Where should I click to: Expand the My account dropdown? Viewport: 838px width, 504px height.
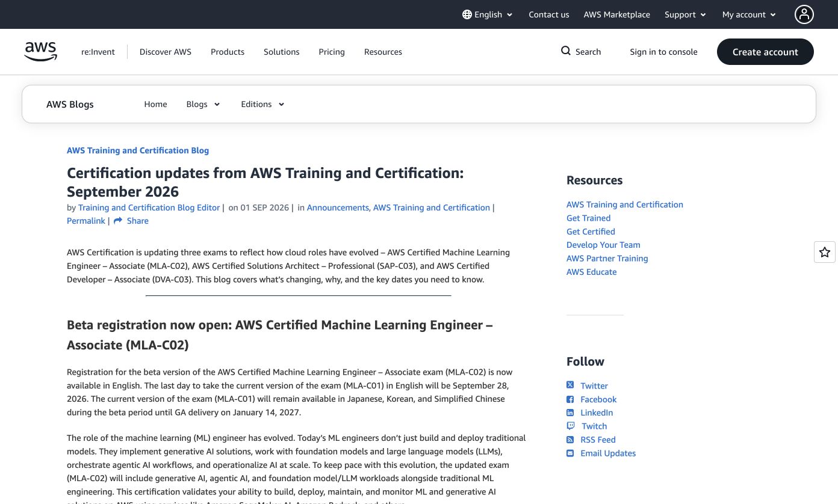tap(749, 14)
